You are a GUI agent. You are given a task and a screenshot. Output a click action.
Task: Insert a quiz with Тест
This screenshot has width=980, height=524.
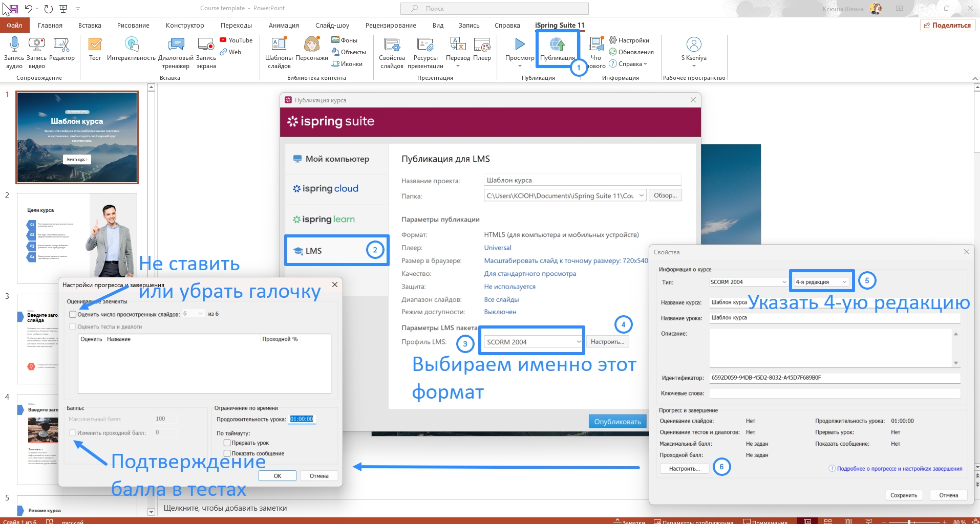95,50
